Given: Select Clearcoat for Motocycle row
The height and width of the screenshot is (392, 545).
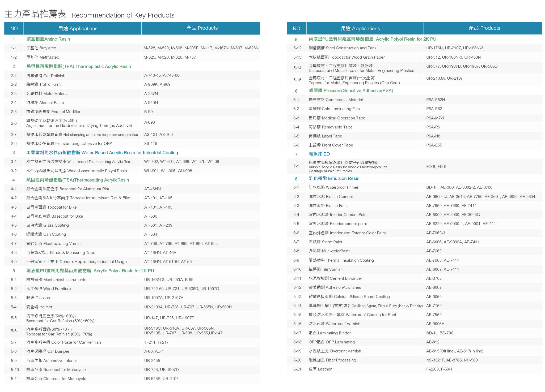Looking at the screenshot, I should point(56,379).
